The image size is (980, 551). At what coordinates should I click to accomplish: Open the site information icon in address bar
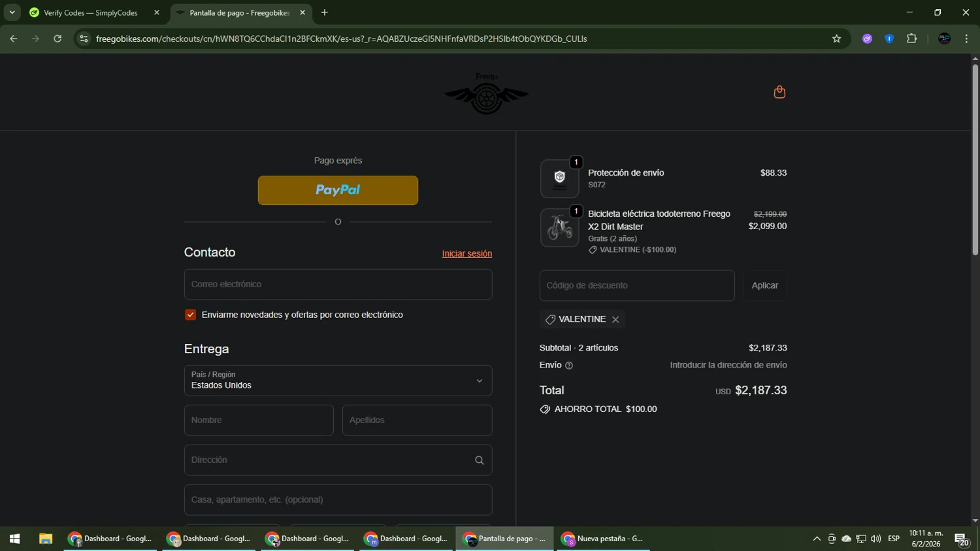point(84,39)
